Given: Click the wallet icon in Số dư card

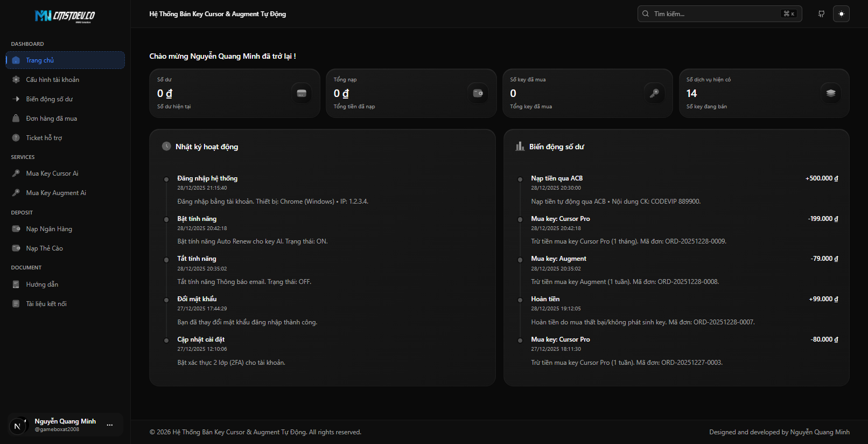Looking at the screenshot, I should coord(302,93).
